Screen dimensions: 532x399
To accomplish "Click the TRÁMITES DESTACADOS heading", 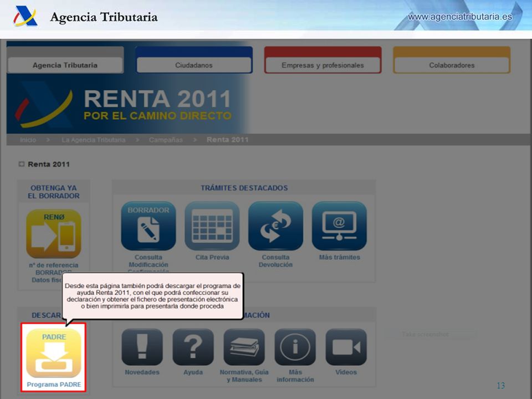I will [244, 188].
